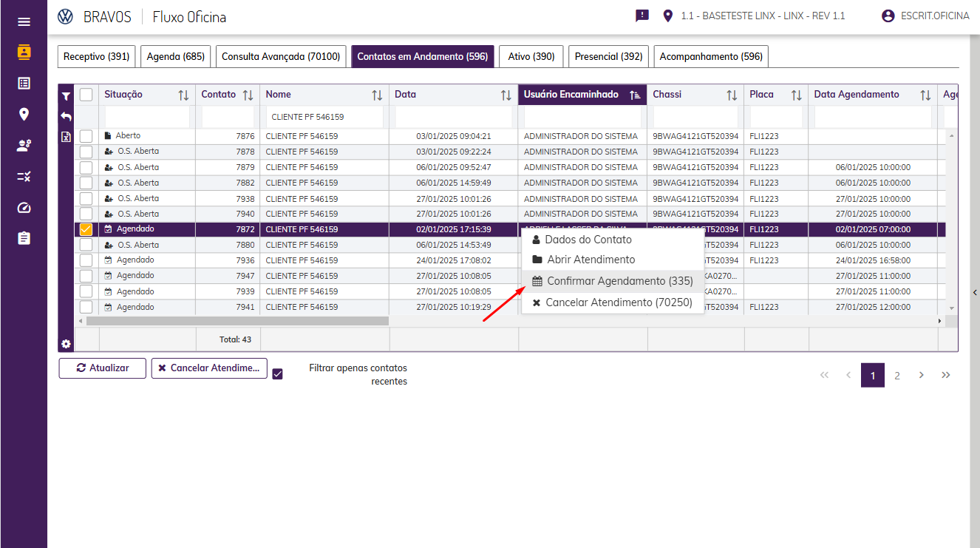Select the Contatos em Andamento (596) tab

[x=423, y=56]
